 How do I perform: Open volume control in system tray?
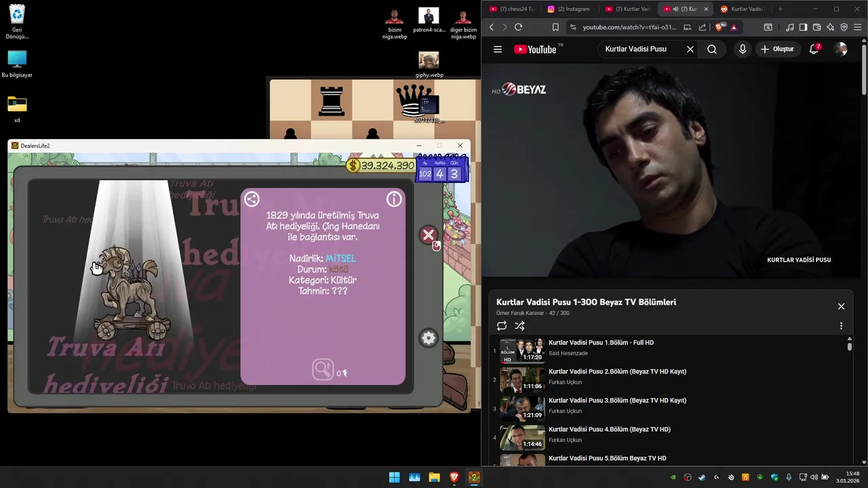pyautogui.click(x=814, y=477)
